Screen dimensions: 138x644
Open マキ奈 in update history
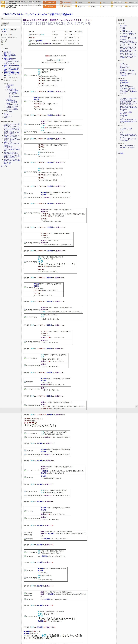[x=122, y=111]
